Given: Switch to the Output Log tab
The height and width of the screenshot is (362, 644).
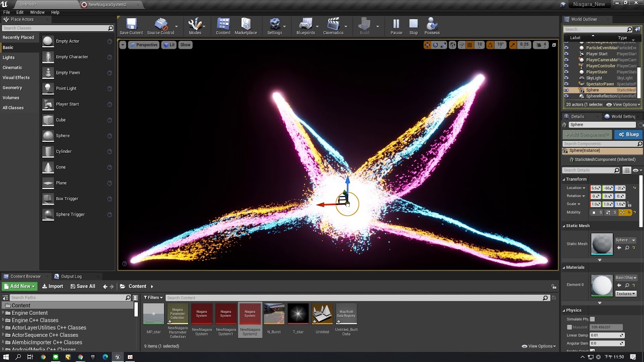Looking at the screenshot, I should 71,276.
